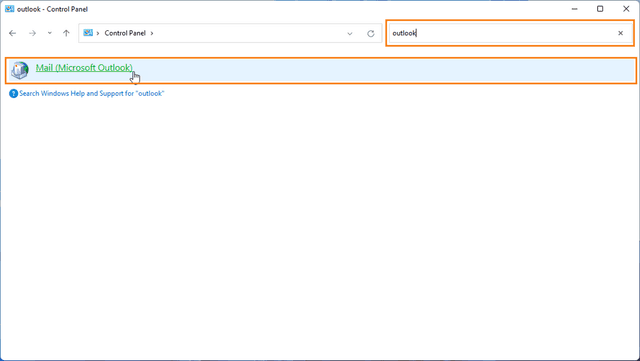This screenshot has height=361, width=640.
Task: Maximize the Control Panel window
Action: (x=600, y=9)
